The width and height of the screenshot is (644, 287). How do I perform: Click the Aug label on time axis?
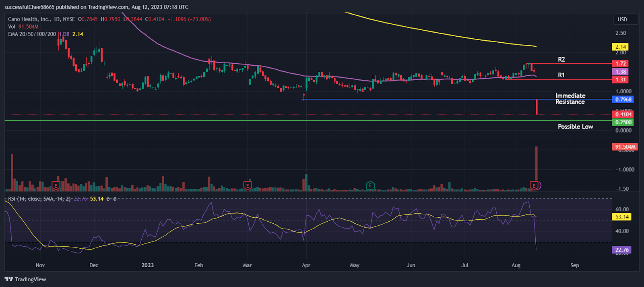[x=516, y=265]
